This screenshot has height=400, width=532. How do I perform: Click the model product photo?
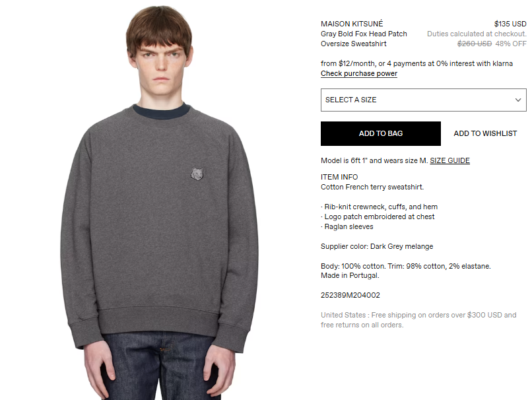(160, 200)
